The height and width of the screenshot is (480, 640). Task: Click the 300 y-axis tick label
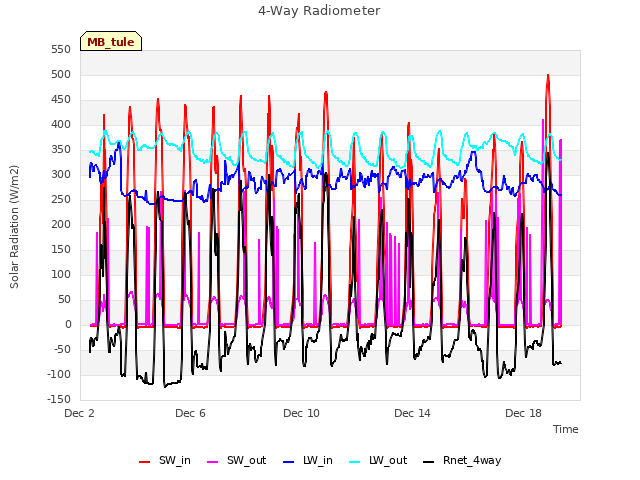61,175
